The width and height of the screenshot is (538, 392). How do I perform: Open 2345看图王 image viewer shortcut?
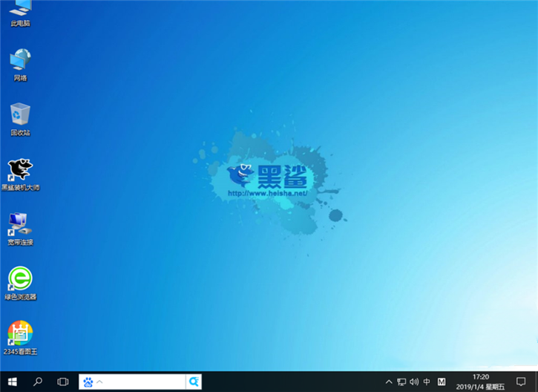(20, 334)
